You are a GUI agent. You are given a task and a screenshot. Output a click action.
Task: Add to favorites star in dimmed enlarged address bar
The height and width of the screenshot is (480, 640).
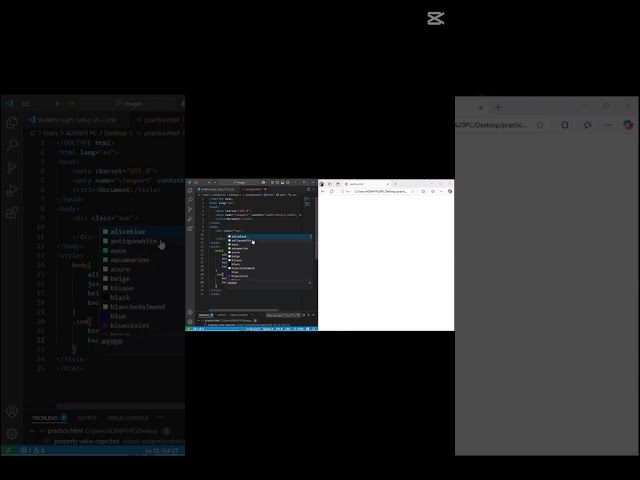pyautogui.click(x=540, y=125)
